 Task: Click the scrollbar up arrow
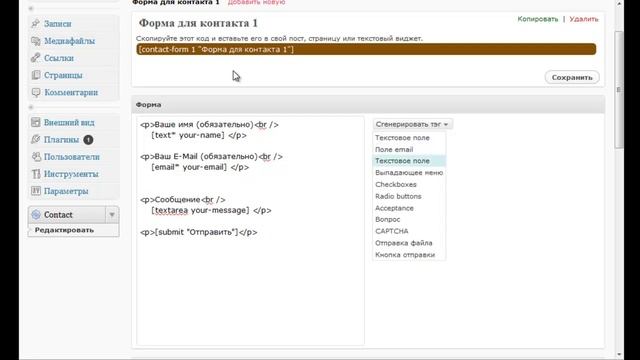[x=619, y=3]
